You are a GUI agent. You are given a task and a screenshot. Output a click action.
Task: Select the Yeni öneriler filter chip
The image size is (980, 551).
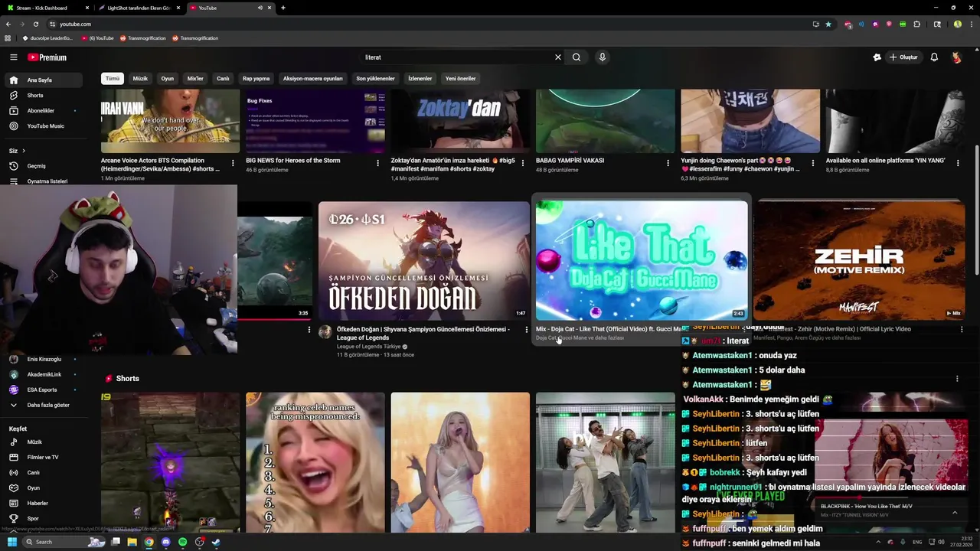(460, 79)
